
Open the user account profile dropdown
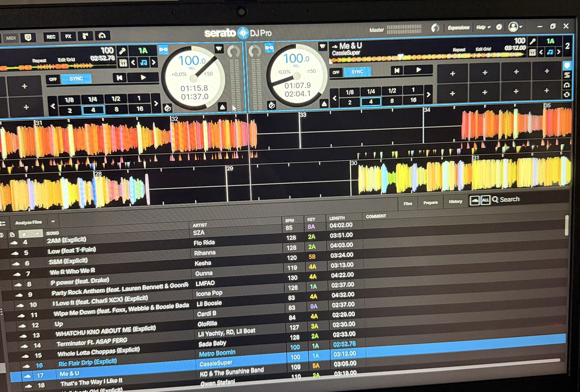(x=515, y=27)
